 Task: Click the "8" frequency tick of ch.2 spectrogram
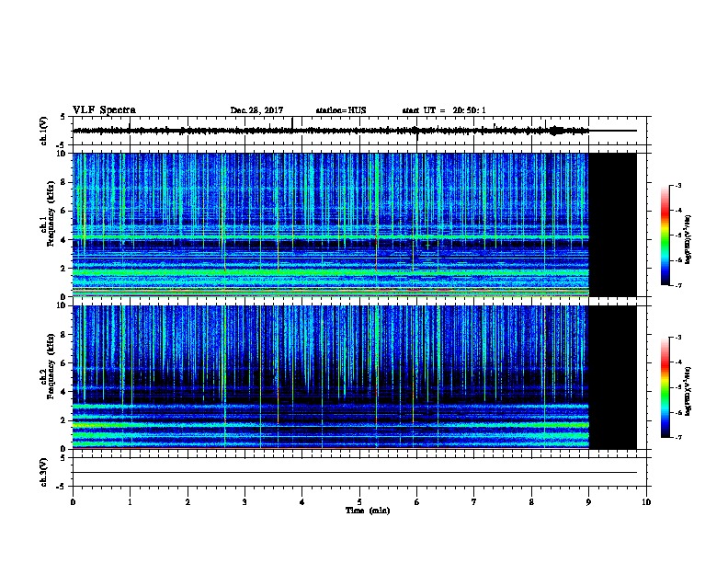tap(64, 335)
